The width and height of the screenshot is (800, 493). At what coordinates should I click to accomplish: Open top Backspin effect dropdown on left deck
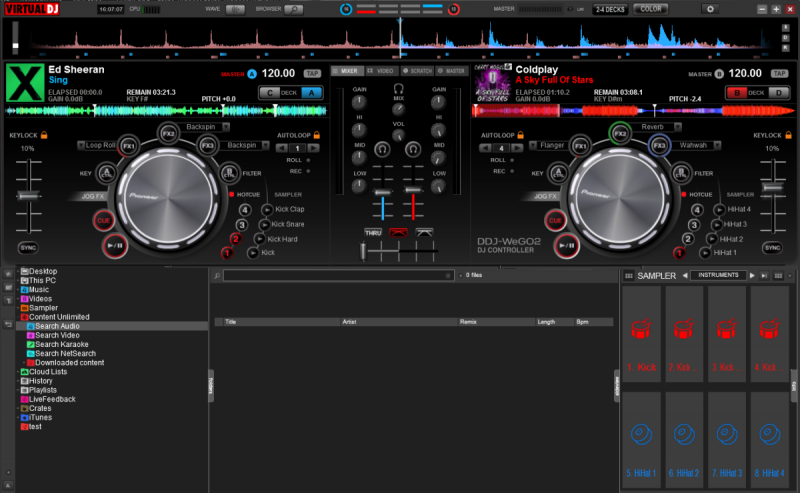pos(226,127)
